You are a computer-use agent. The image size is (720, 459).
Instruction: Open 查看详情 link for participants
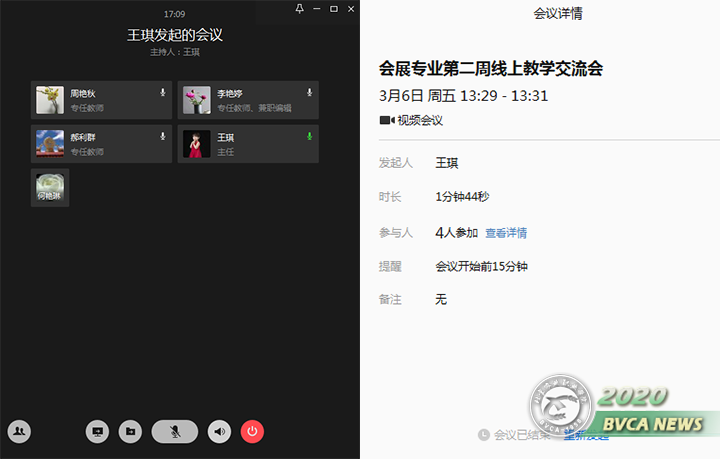click(x=506, y=233)
